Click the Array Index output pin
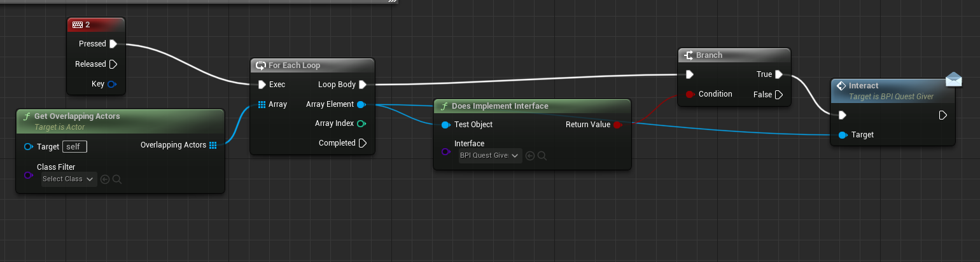Image resolution: width=980 pixels, height=262 pixels. [x=361, y=123]
